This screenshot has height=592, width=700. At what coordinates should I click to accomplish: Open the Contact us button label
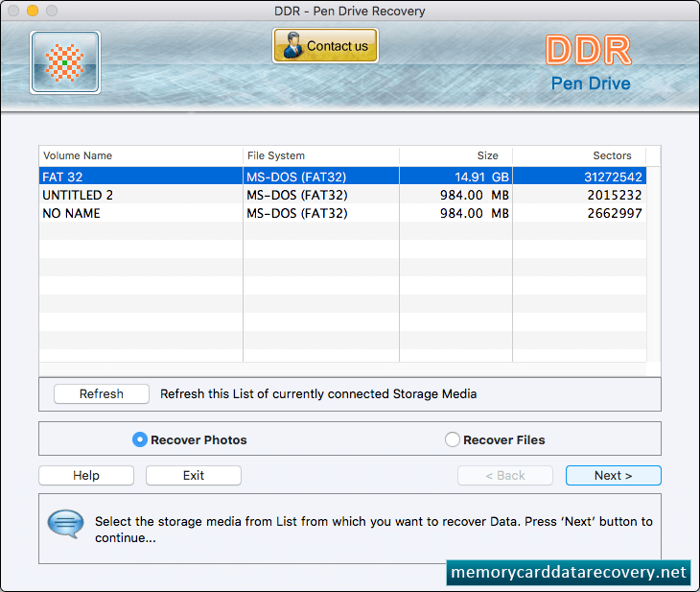point(338,46)
